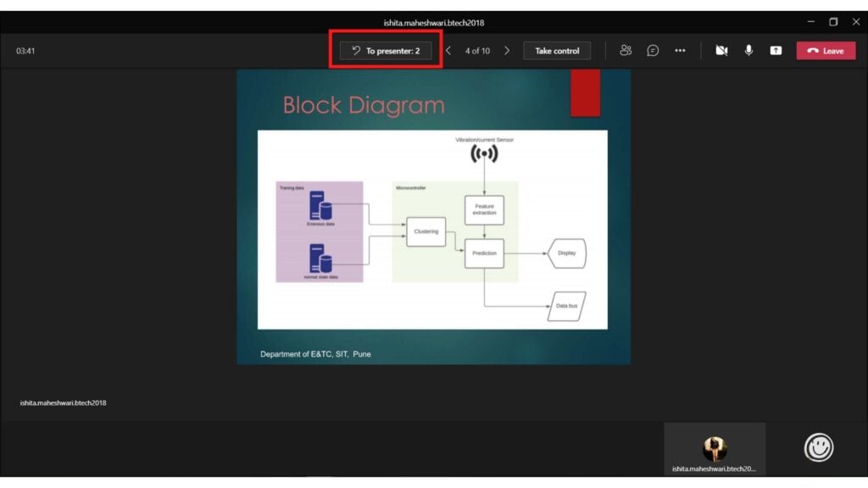The image size is (868, 488).
Task: Click the ishita.maheshwari.btech2018 presenter label at bottom left
Action: (63, 402)
